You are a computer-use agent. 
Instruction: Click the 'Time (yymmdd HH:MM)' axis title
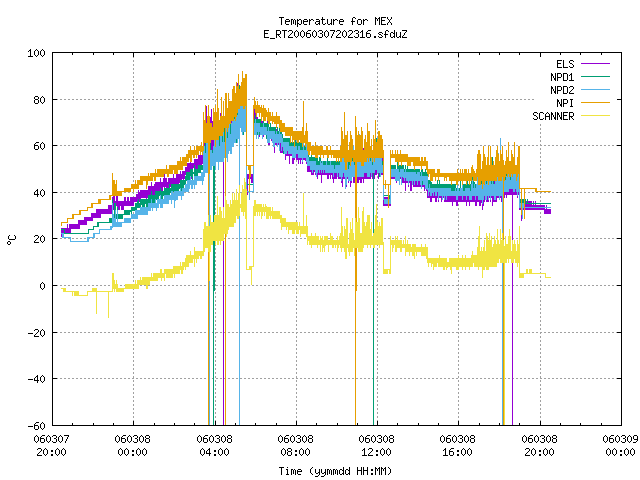[x=335, y=471]
